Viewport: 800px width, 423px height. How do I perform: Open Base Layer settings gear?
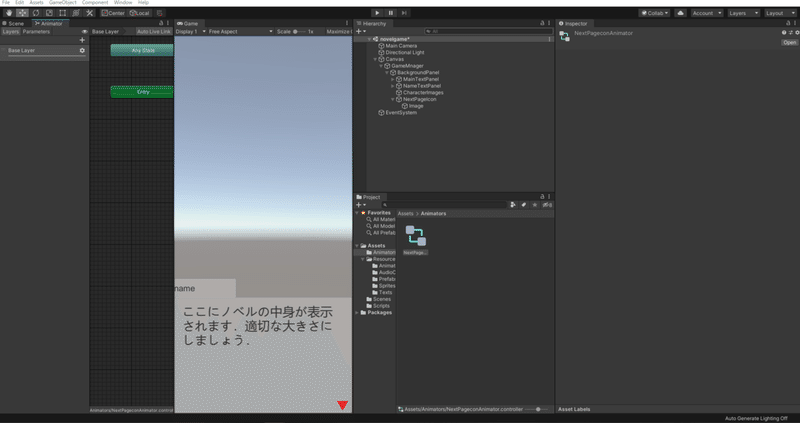coord(82,51)
